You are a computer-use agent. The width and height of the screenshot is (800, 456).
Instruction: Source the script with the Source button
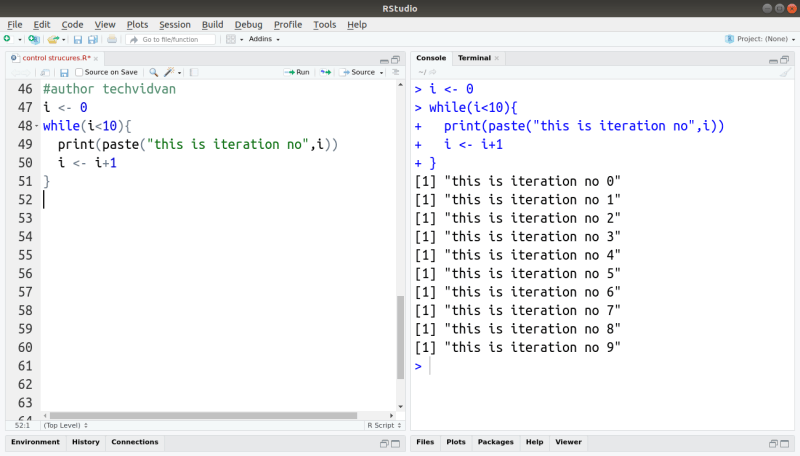click(359, 72)
